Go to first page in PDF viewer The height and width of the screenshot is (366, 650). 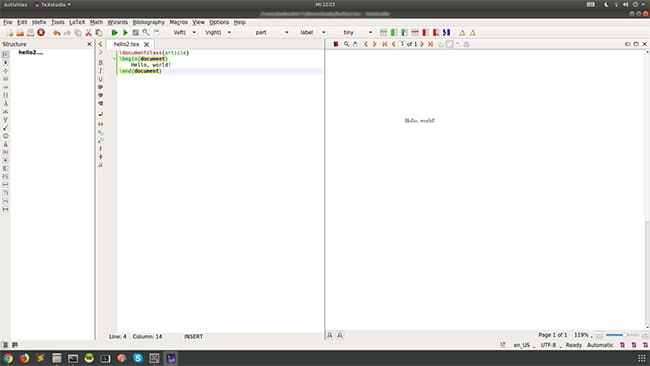(x=385, y=44)
